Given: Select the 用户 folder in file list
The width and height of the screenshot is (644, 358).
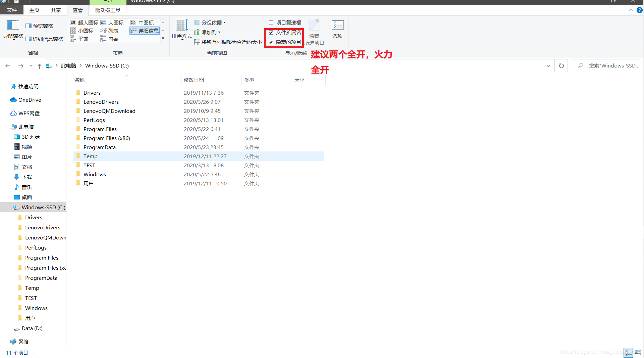Looking at the screenshot, I should (x=199, y=183).
